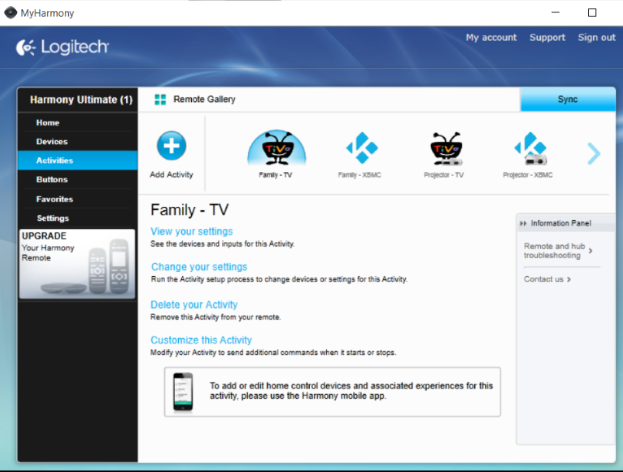The width and height of the screenshot is (623, 472).
Task: Open View your settings link
Action: tap(192, 231)
